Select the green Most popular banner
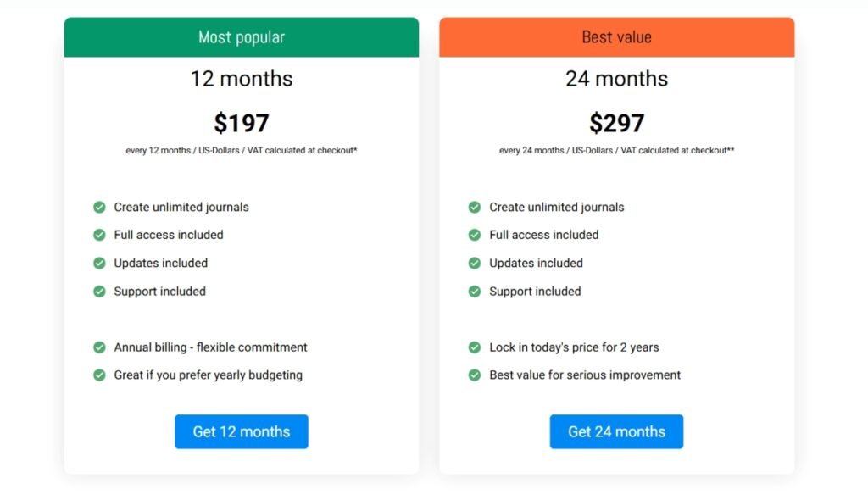 [242, 37]
